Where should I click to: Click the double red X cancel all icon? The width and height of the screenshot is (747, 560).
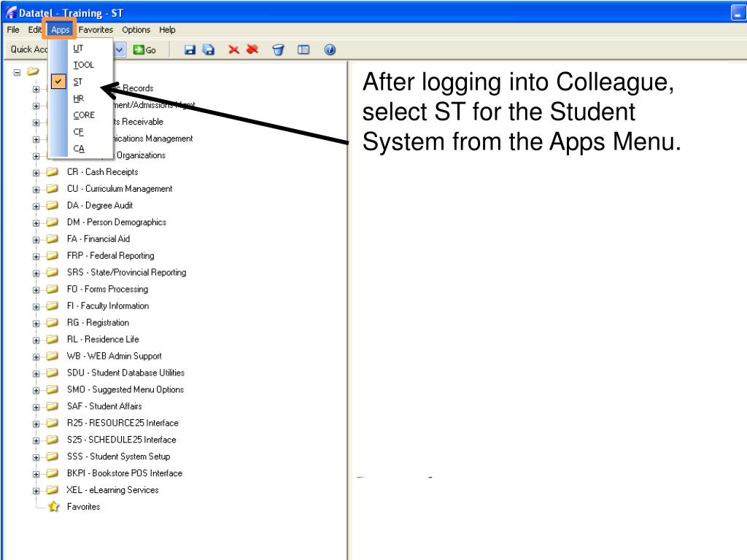click(252, 49)
